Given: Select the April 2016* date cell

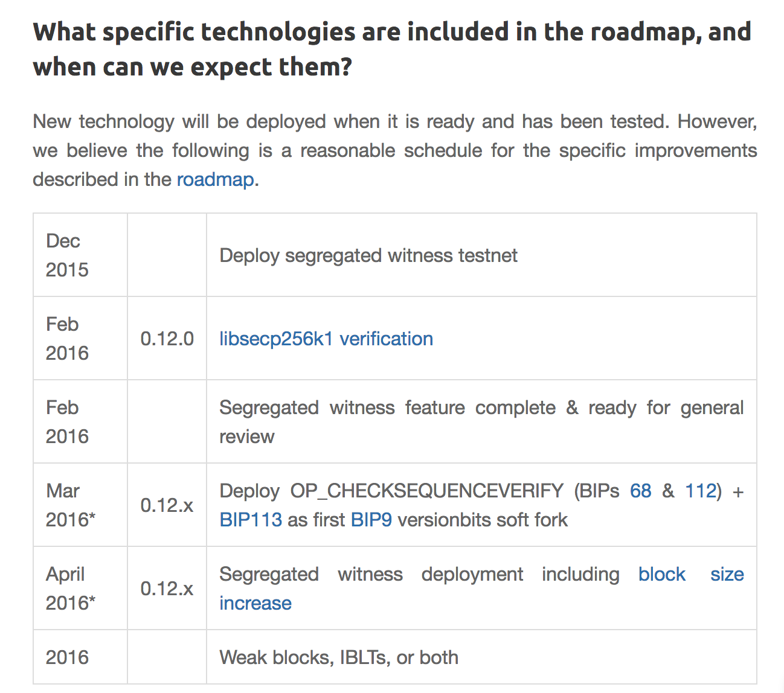Looking at the screenshot, I should point(70,589).
